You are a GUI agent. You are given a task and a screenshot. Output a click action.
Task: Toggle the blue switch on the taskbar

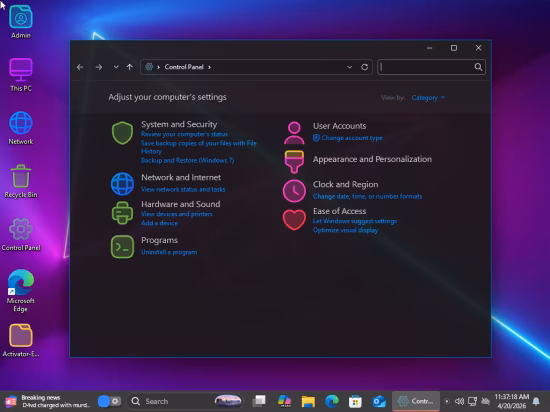[109, 401]
